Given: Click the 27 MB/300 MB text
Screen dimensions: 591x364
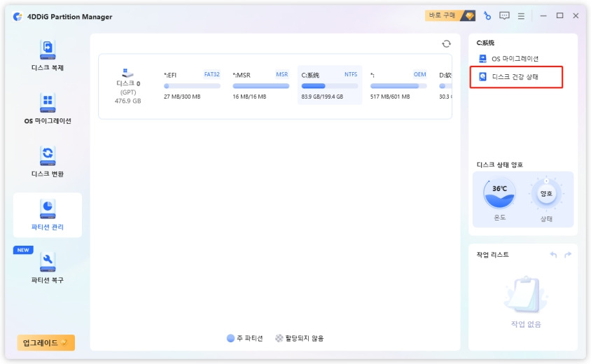Looking at the screenshot, I should pyautogui.click(x=182, y=97).
